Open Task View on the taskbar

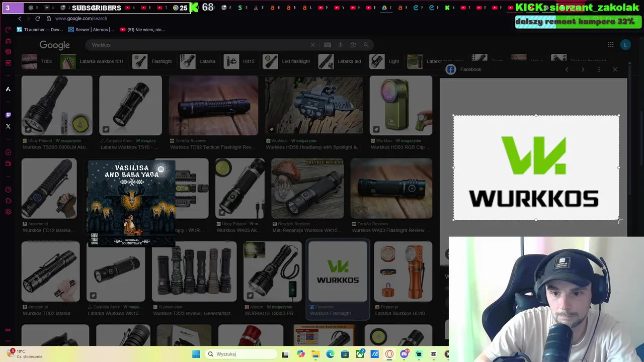point(285,354)
